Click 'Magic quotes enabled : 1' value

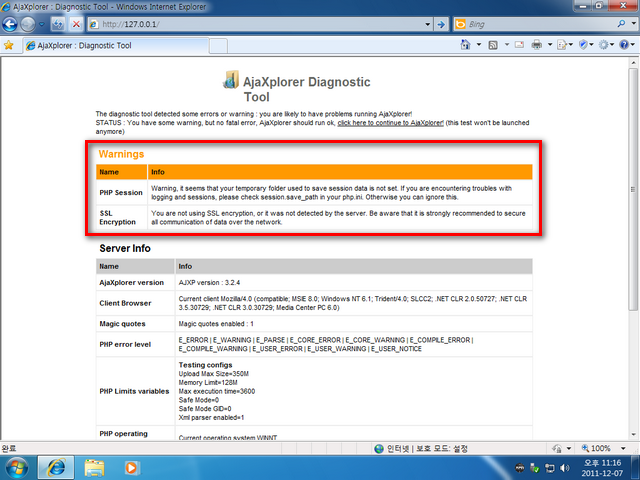coord(216,324)
